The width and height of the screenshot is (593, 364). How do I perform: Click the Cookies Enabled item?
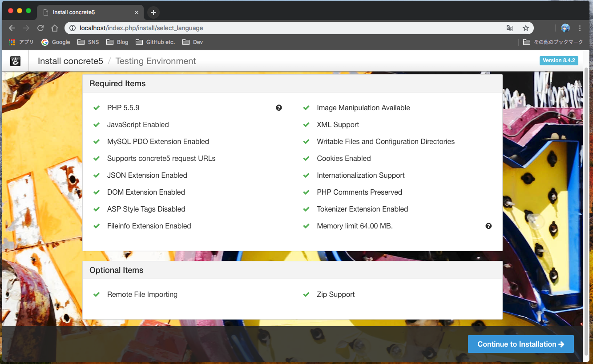tap(344, 158)
